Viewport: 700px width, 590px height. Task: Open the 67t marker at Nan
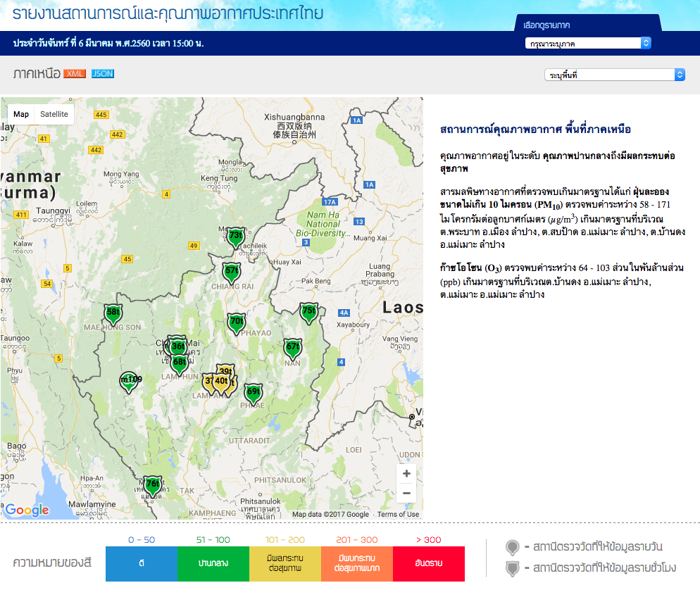(x=292, y=347)
